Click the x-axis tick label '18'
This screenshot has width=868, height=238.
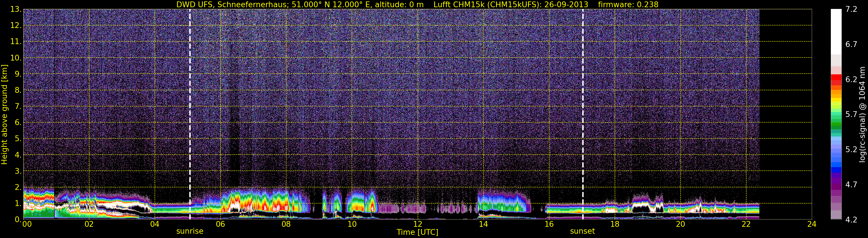point(614,224)
